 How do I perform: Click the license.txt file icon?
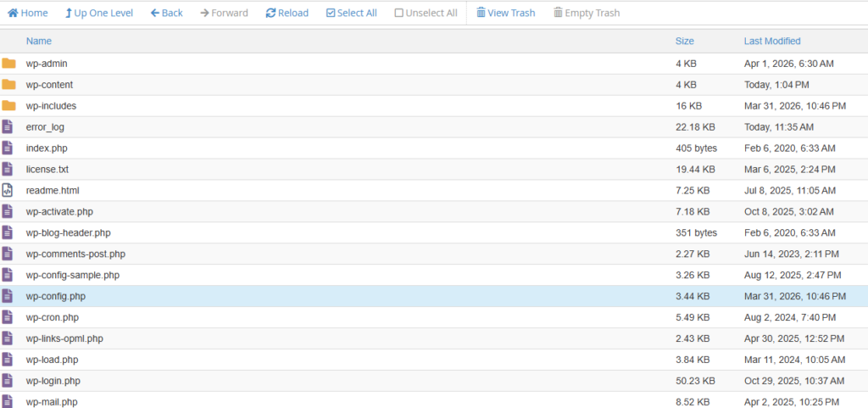(7, 170)
